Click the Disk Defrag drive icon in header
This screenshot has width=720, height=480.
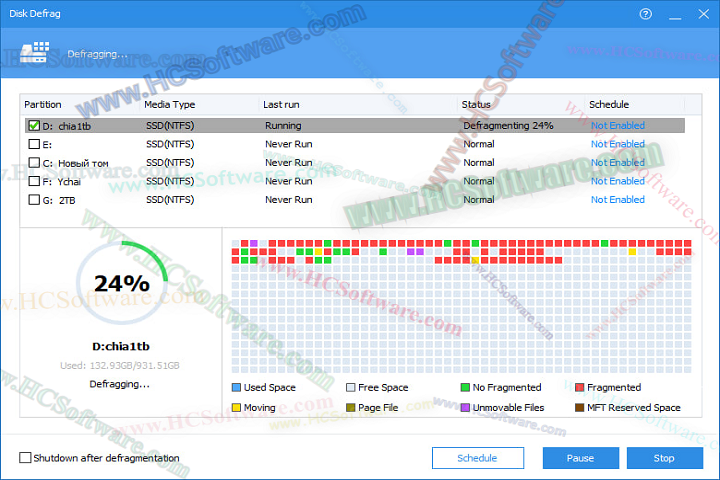point(34,52)
